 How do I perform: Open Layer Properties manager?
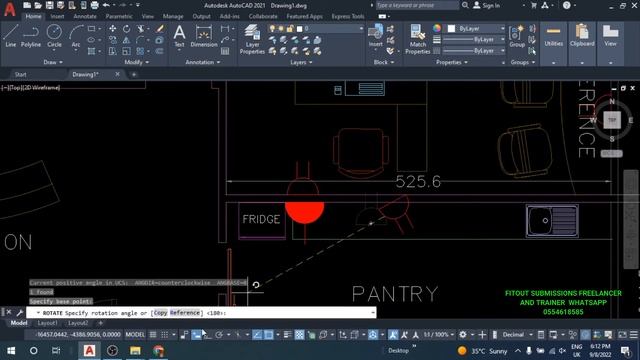252,39
